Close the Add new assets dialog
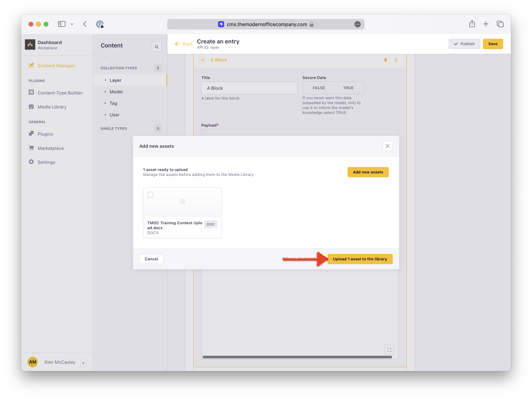This screenshot has height=399, width=532. click(x=387, y=146)
